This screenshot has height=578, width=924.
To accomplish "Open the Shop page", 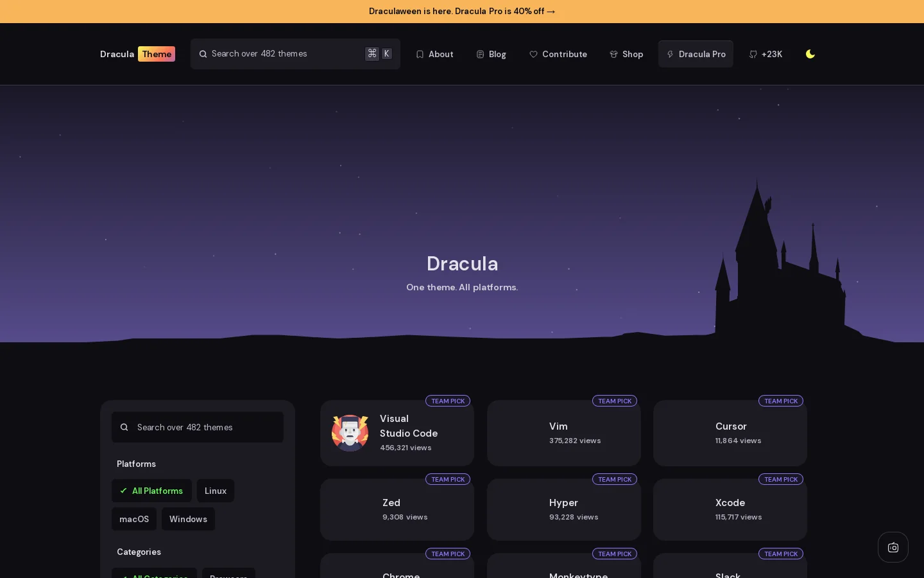I will (626, 55).
